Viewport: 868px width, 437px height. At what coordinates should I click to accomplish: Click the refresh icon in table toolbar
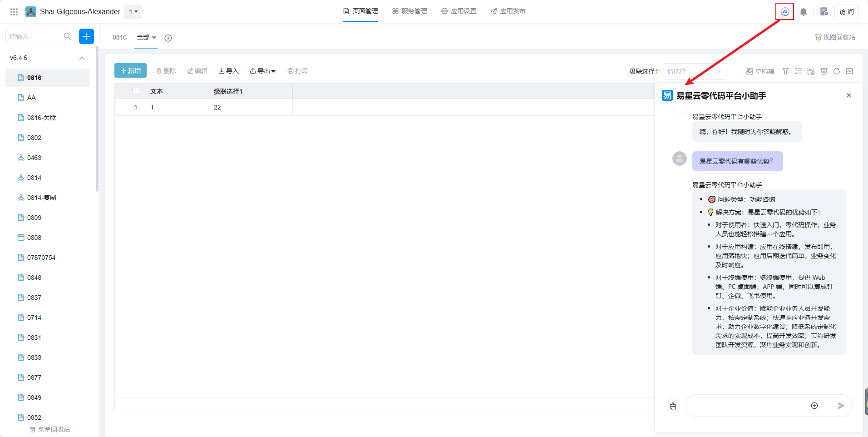pos(837,71)
